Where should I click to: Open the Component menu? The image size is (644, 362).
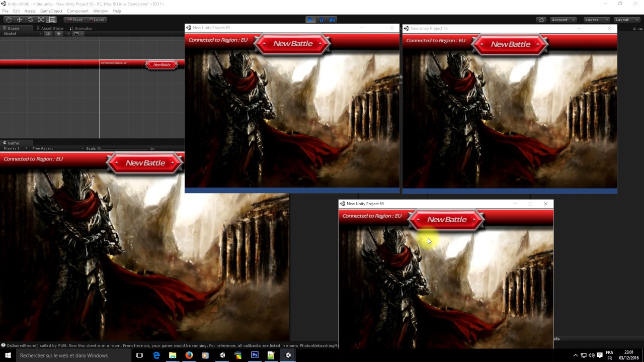tap(78, 11)
